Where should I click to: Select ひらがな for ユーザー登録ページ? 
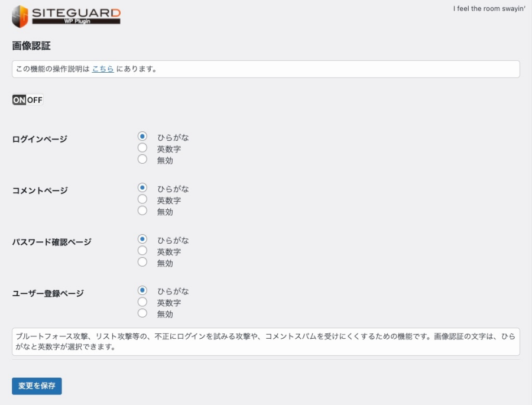pos(142,290)
